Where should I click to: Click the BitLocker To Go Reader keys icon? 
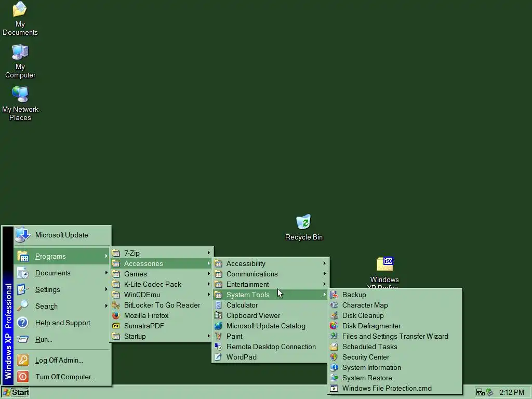click(x=116, y=305)
